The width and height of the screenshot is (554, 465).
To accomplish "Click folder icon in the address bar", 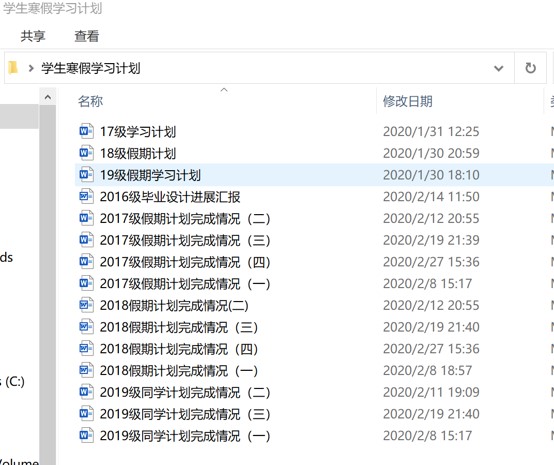I will pos(13,67).
